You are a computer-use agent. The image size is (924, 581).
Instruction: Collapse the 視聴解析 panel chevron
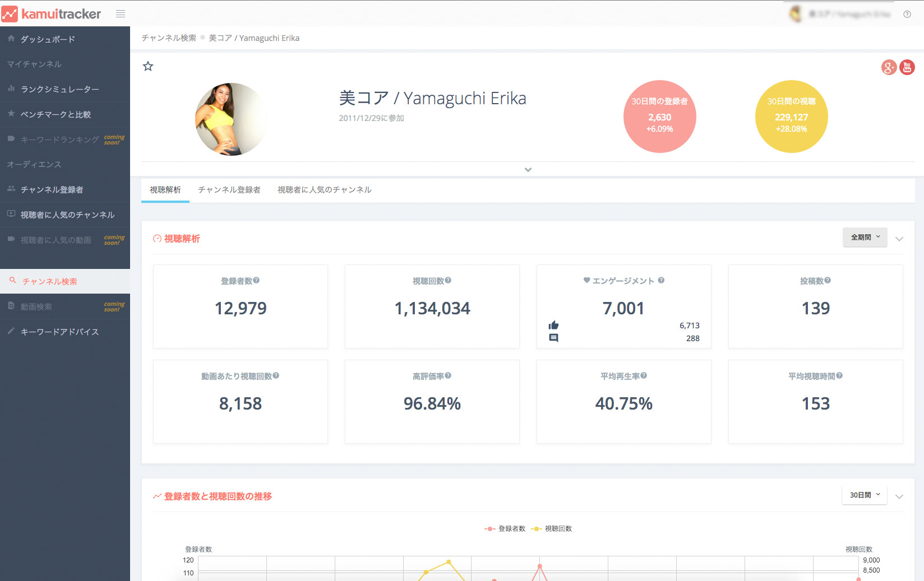pyautogui.click(x=899, y=239)
